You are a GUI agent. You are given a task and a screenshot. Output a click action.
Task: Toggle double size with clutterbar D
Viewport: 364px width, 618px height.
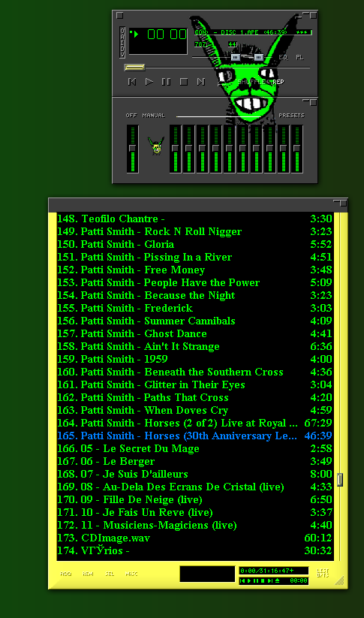click(122, 48)
